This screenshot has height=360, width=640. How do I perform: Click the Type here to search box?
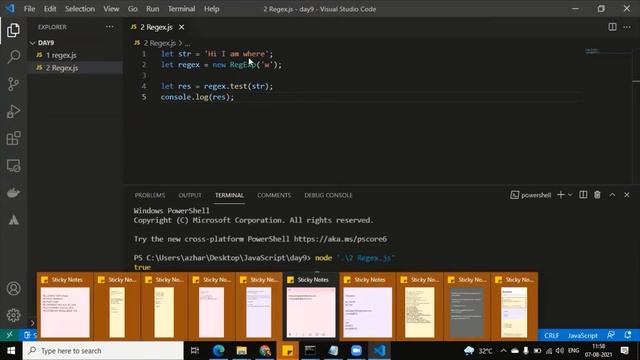[103, 351]
